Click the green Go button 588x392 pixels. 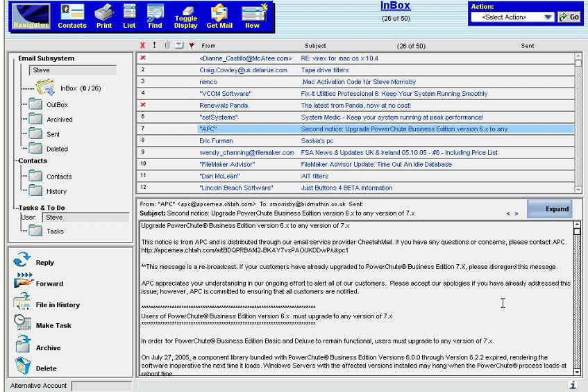pyautogui.click(x=569, y=17)
